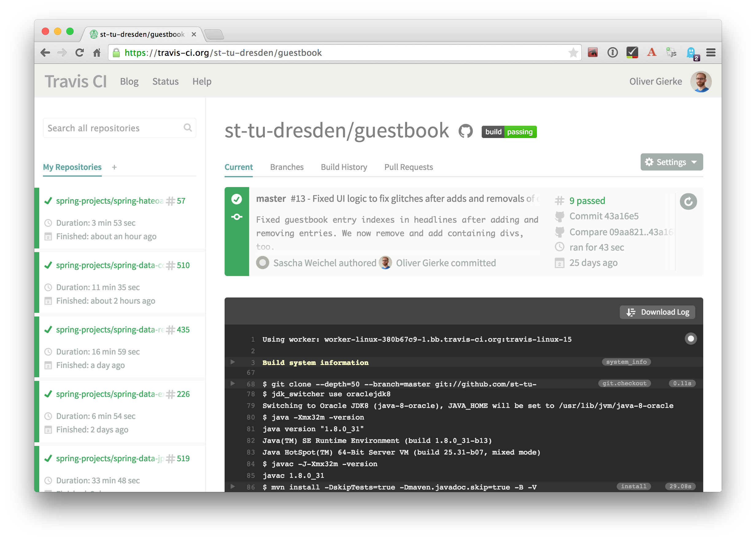Click the build passing badge
Viewport: 756px width, 541px height.
tap(509, 132)
